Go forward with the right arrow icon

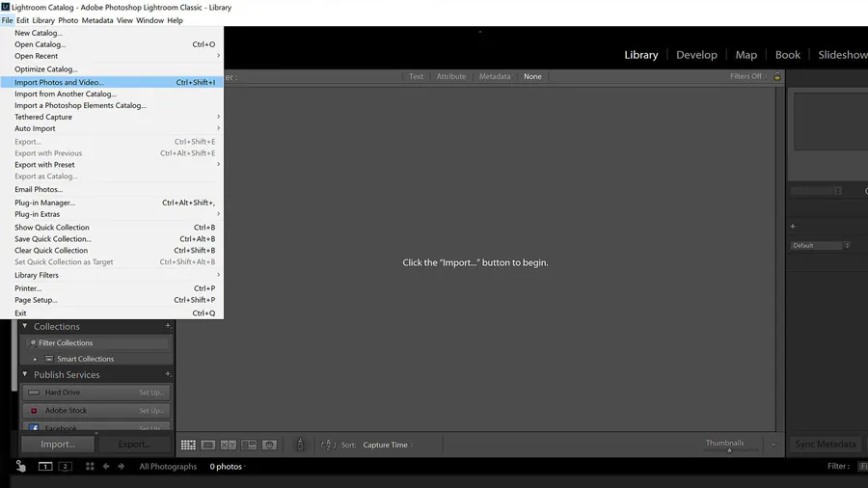coord(122,467)
